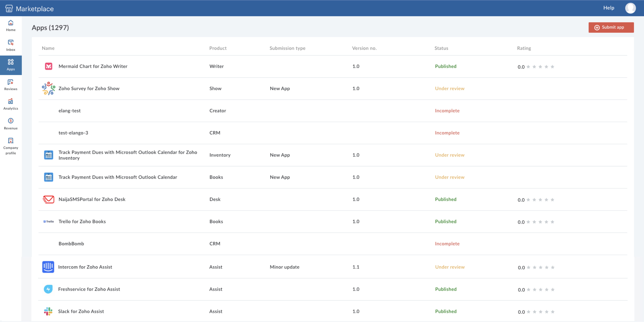This screenshot has width=644, height=322.
Task: Click the star rating for Trello row
Action: pos(540,222)
